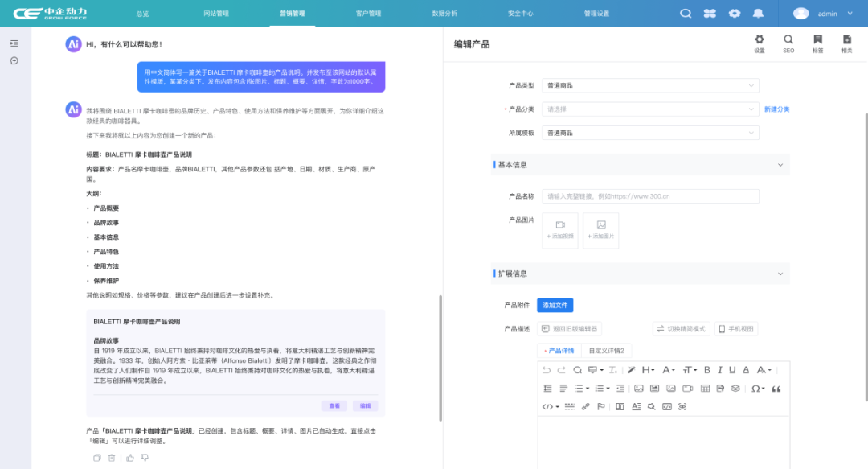Like the AI response with thumbs up
This screenshot has width=868, height=469.
(x=130, y=458)
